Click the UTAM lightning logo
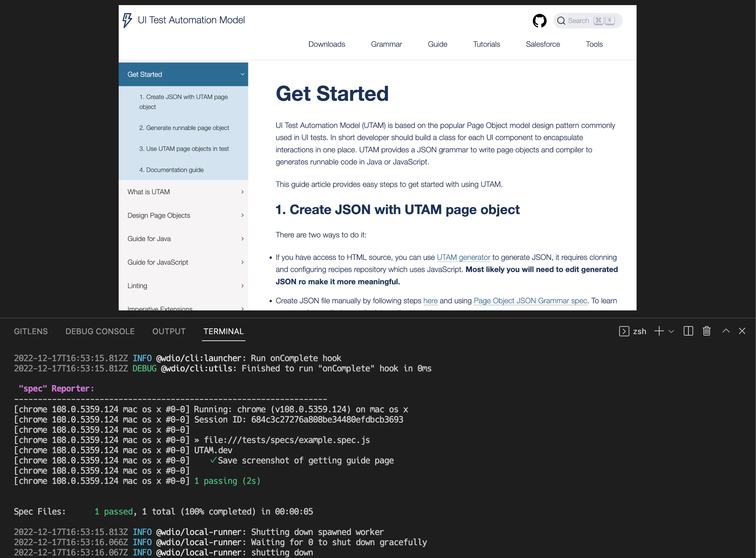Screen dimensions: 756x558 127,20
